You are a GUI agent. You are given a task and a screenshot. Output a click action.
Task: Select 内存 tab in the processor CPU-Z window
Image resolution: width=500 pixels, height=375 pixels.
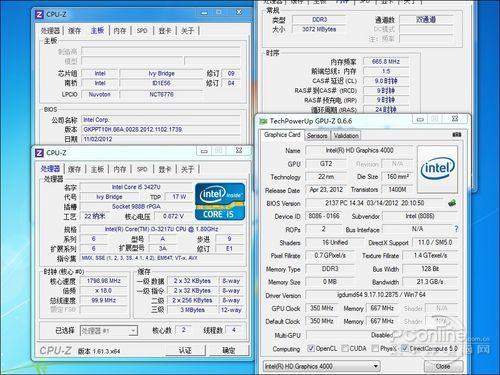[x=120, y=169]
